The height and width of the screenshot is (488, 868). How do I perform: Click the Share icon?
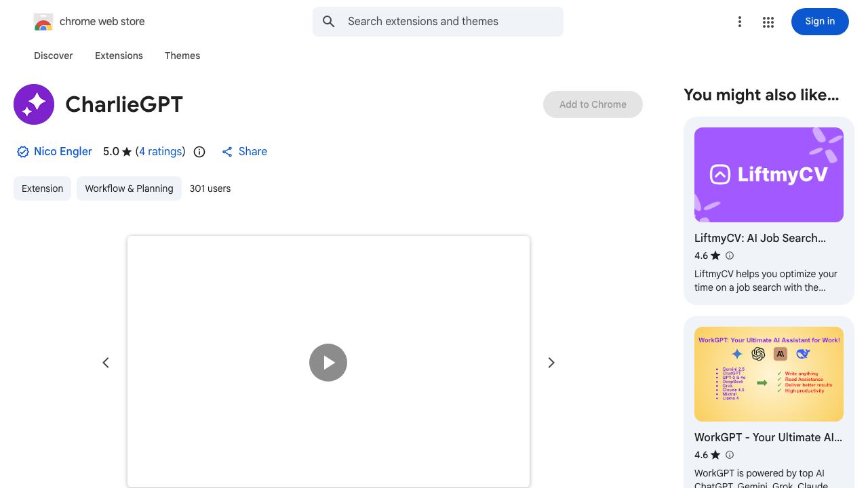point(227,152)
